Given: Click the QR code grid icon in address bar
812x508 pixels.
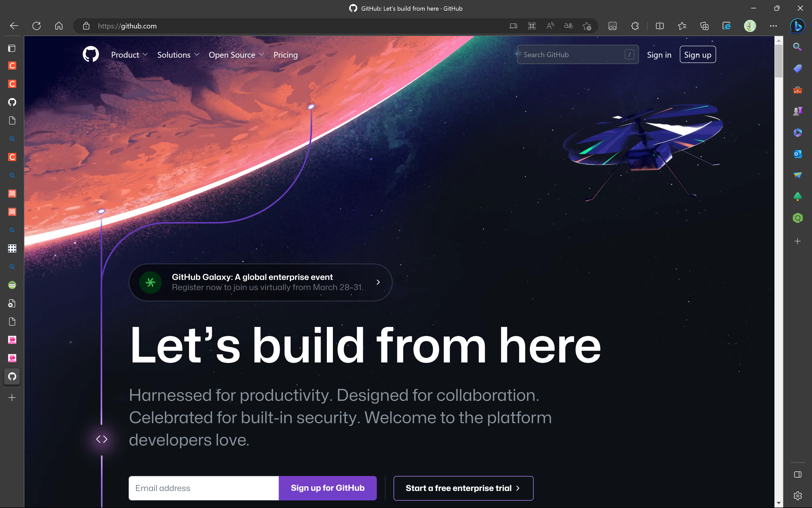Looking at the screenshot, I should click(x=532, y=26).
